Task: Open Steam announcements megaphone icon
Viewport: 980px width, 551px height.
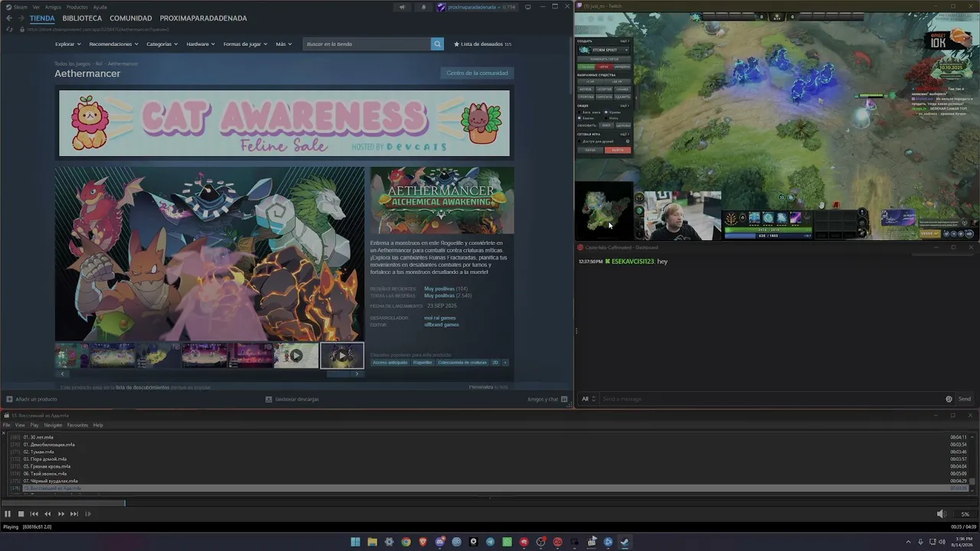Action: tap(402, 8)
